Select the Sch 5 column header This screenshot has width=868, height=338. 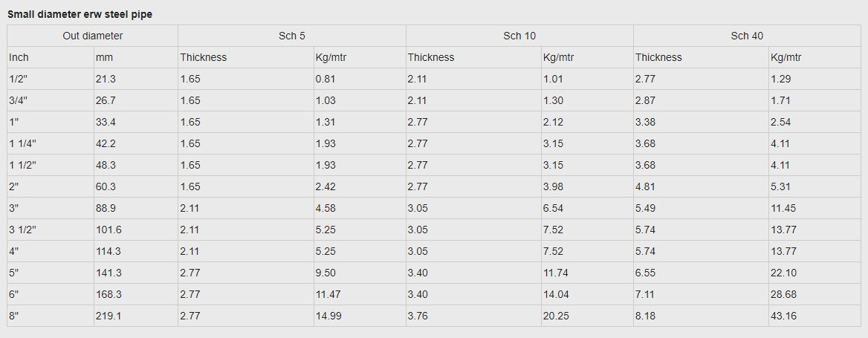coord(292,36)
